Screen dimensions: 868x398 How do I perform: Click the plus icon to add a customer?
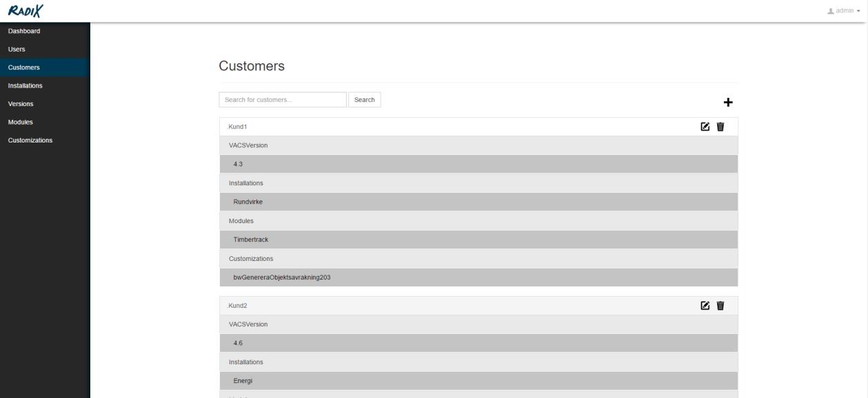727,103
